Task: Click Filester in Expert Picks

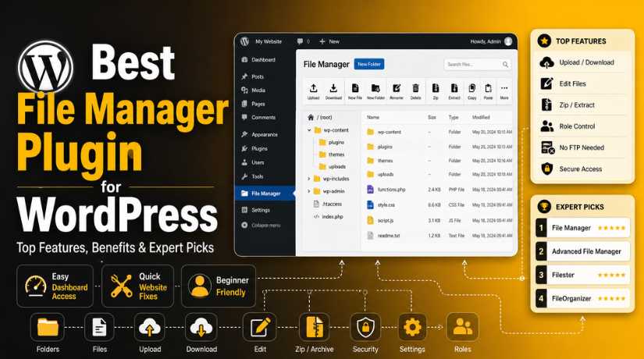Action: [583, 275]
